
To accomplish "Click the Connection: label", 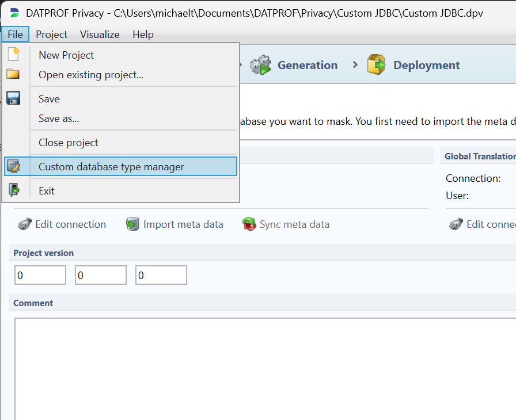I will coord(473,178).
